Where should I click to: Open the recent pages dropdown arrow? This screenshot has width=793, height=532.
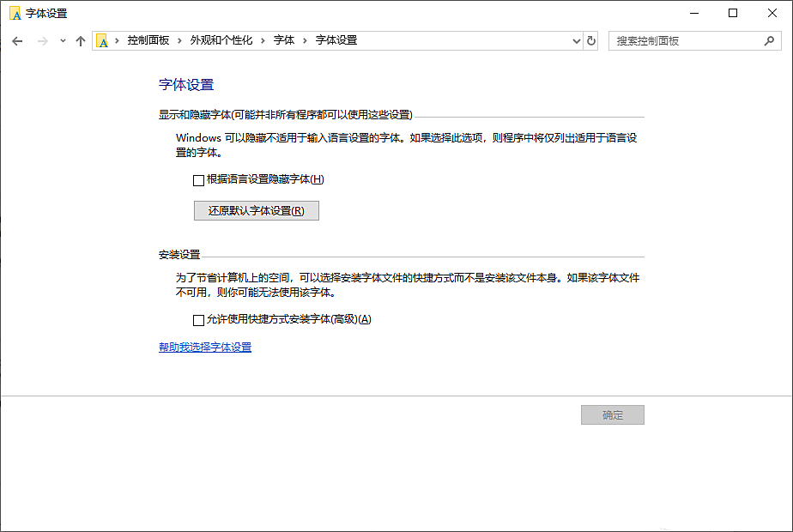60,39
